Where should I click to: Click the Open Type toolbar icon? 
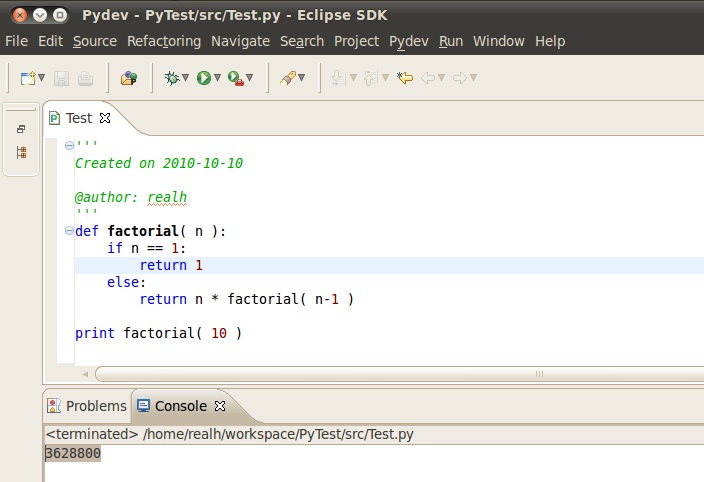(x=128, y=77)
